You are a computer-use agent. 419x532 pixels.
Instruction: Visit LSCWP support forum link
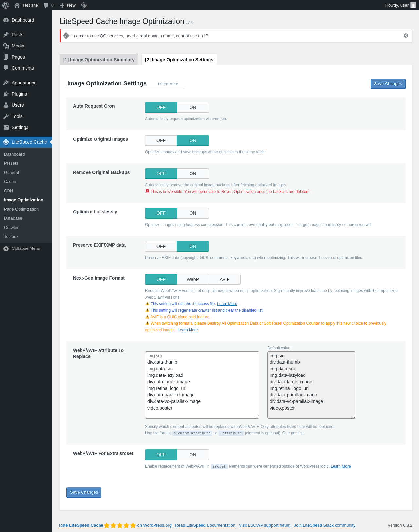tap(264, 525)
